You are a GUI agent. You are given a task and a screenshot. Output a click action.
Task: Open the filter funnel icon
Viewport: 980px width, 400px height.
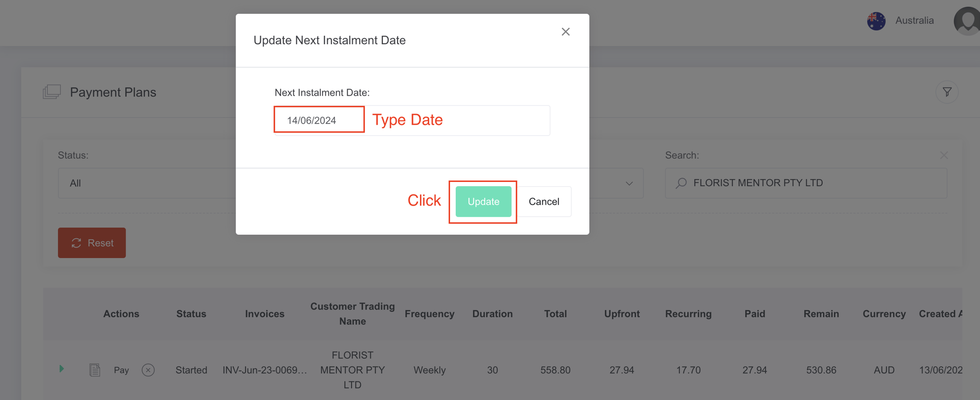click(947, 92)
